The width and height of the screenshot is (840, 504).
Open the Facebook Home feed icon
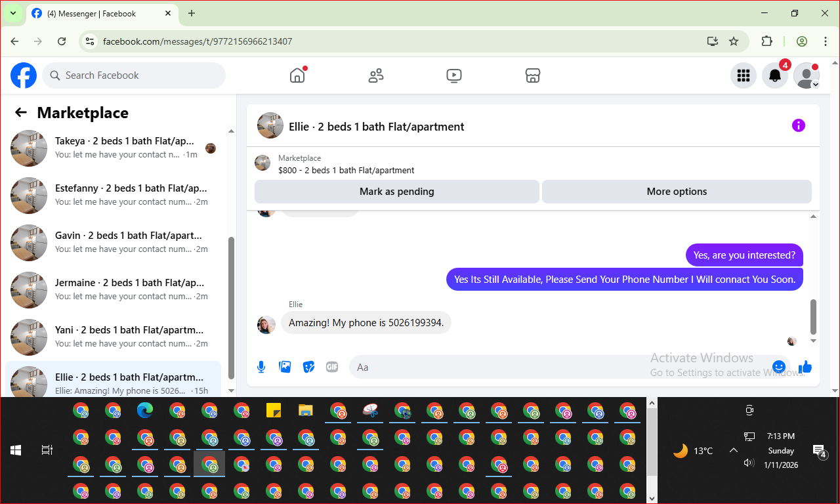[x=297, y=75]
